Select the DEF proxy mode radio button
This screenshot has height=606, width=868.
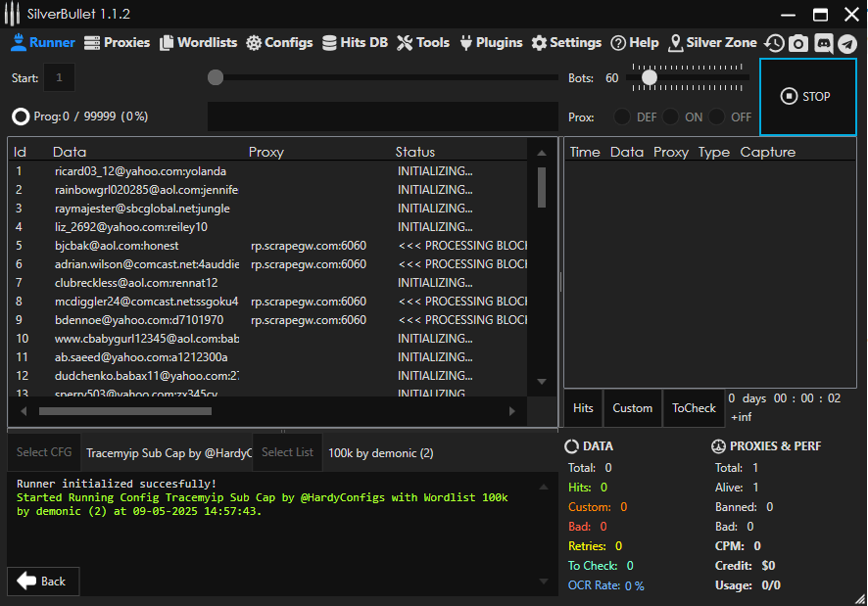click(622, 117)
